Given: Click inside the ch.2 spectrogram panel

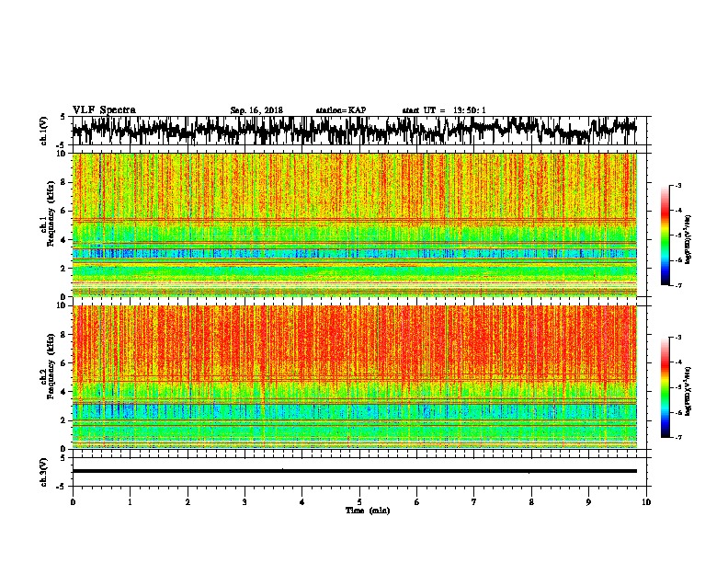Looking at the screenshot, I should coord(354,377).
